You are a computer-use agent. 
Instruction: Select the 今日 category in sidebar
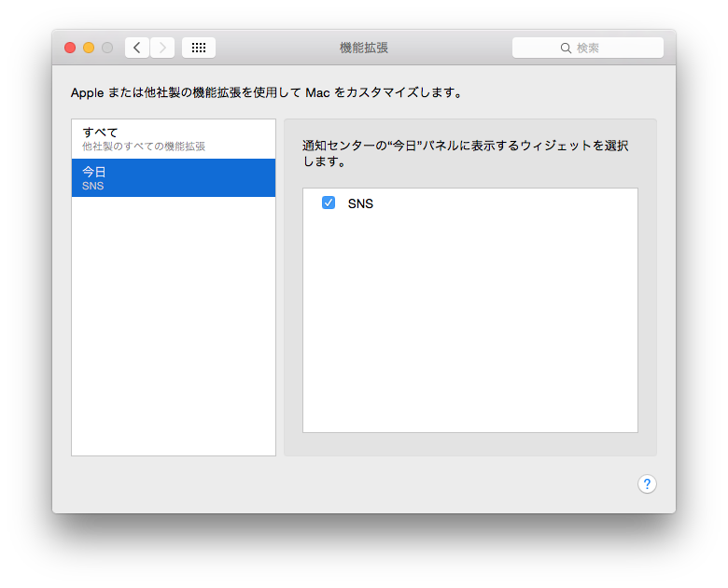click(174, 178)
